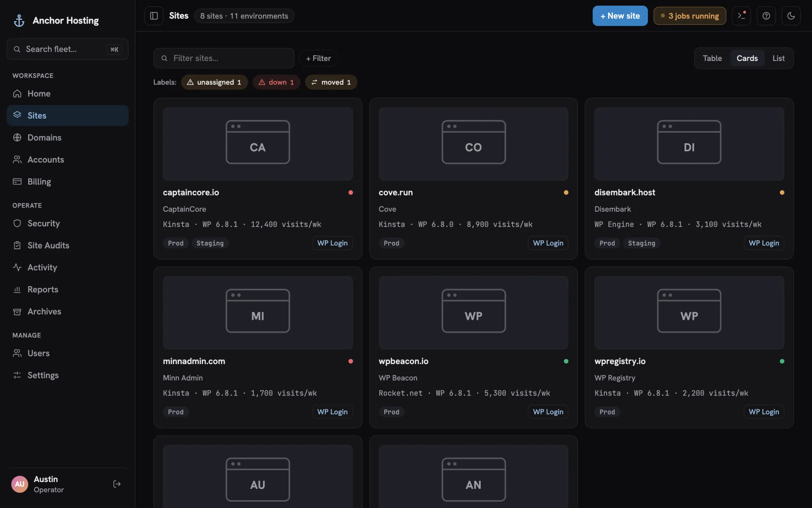812x508 pixels.
Task: Click the green status dot on wpbeacon.io
Action: (x=566, y=361)
